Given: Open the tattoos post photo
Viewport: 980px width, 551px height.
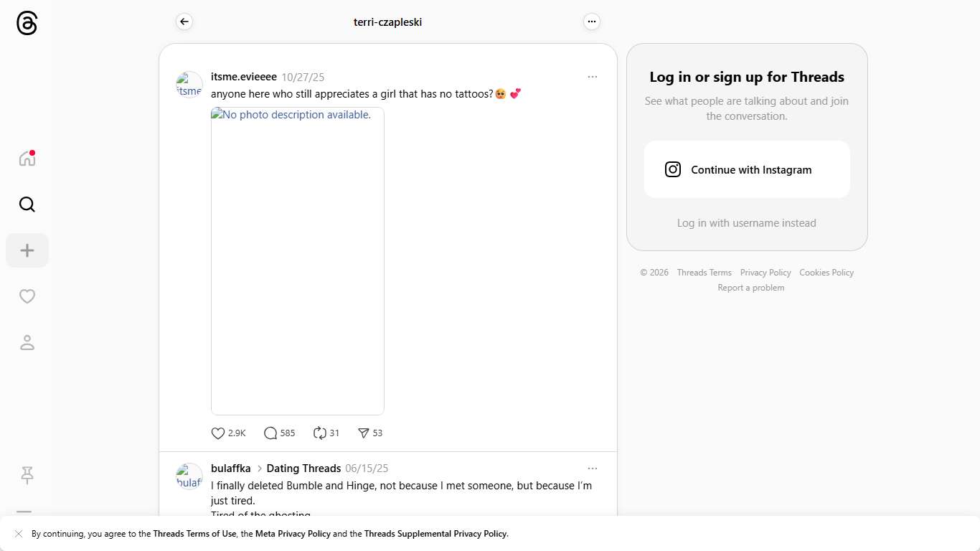Looking at the screenshot, I should pos(298,261).
